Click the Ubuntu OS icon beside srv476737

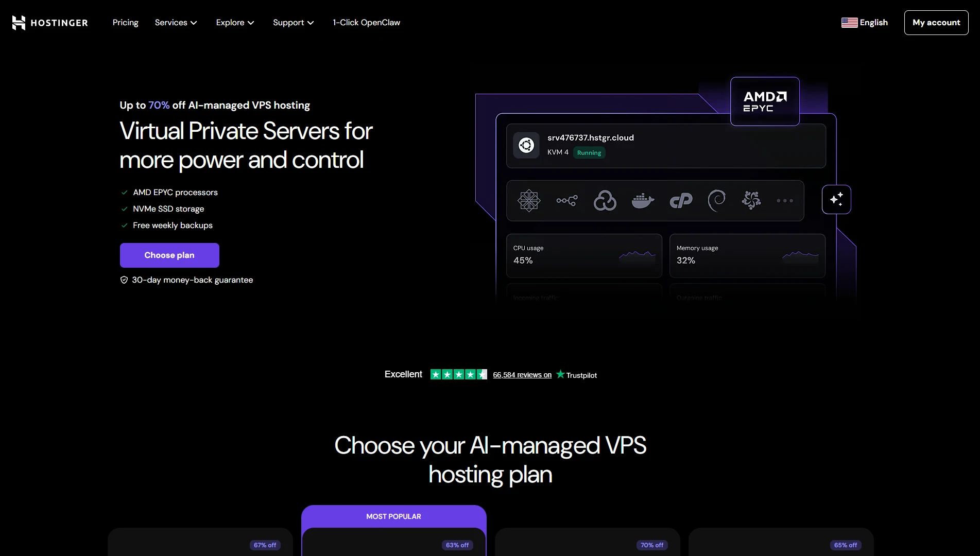point(526,145)
